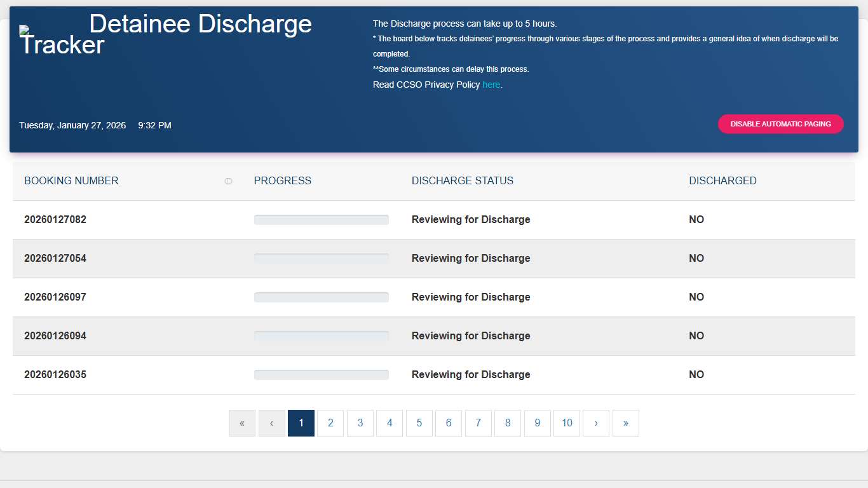The width and height of the screenshot is (868, 488).
Task: Disable automatic paging
Action: tap(780, 124)
